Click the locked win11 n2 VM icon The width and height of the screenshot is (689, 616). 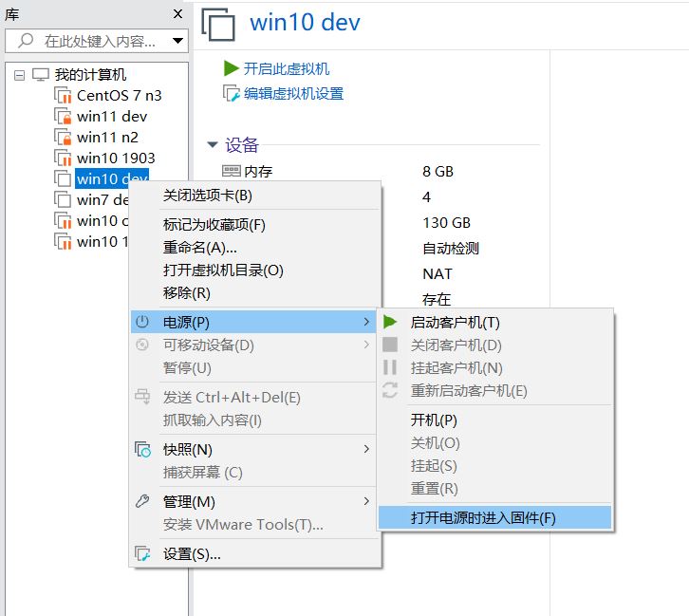(x=63, y=137)
